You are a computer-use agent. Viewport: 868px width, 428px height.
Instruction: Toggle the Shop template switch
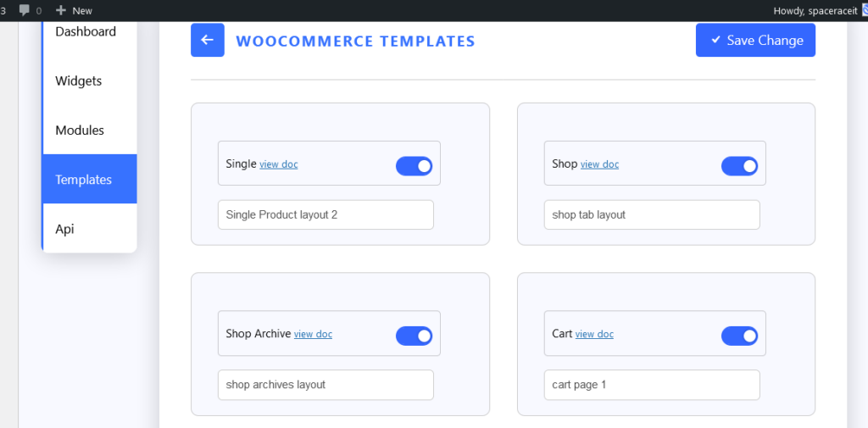point(739,166)
